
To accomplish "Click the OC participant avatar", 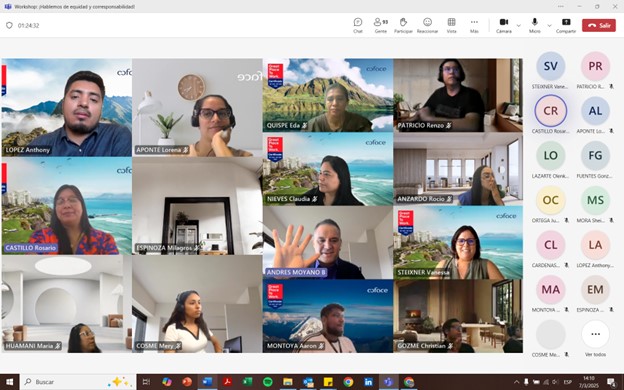I will [550, 200].
